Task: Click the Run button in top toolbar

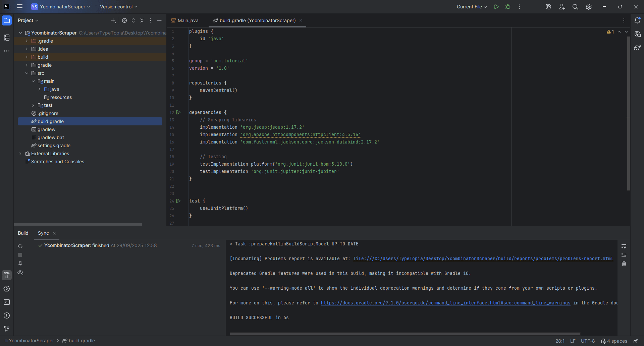Action: coord(496,7)
